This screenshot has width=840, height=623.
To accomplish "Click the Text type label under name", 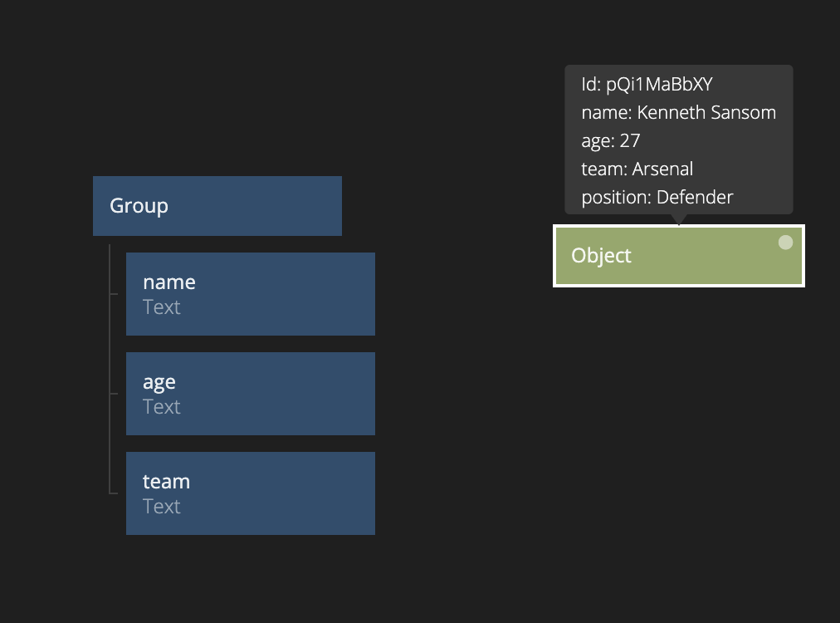I will point(162,307).
